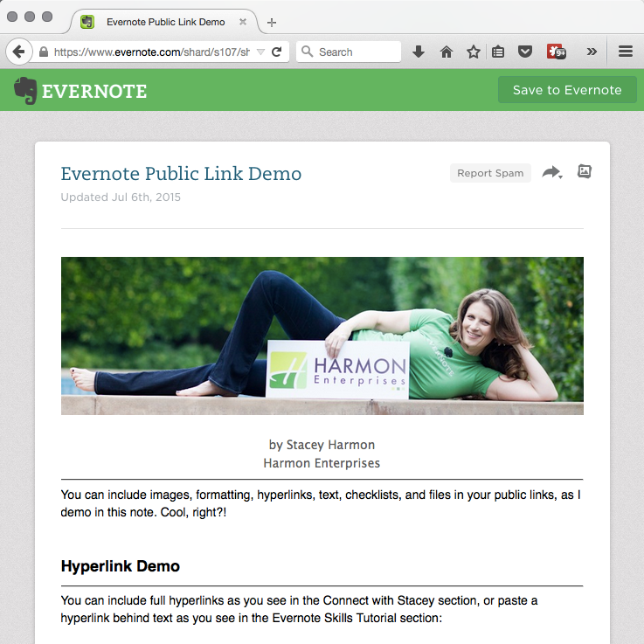This screenshot has height=644, width=644.
Task: Open the Firefox hamburger menu
Action: click(625, 52)
